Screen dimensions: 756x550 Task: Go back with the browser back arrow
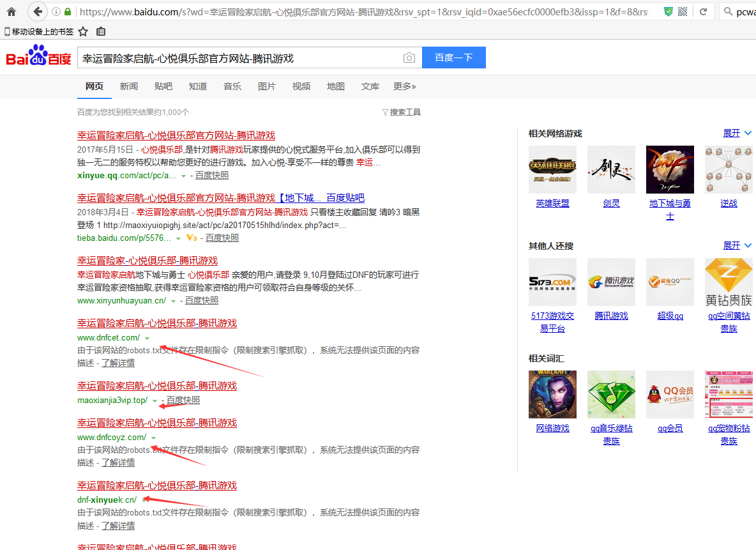pos(38,11)
